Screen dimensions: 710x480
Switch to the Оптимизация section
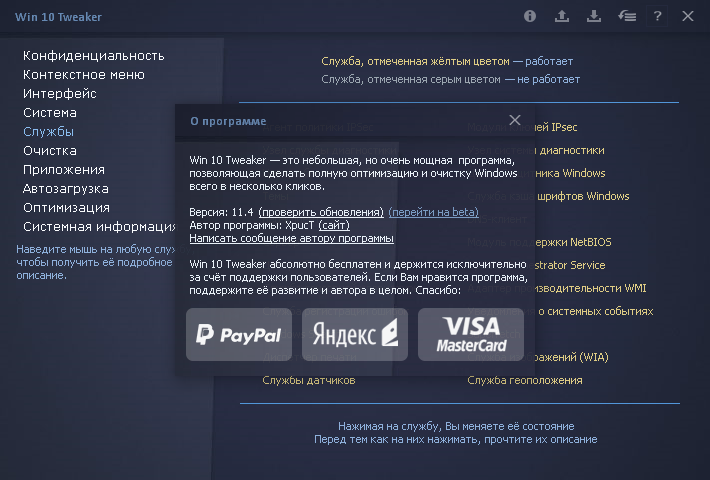[67, 208]
